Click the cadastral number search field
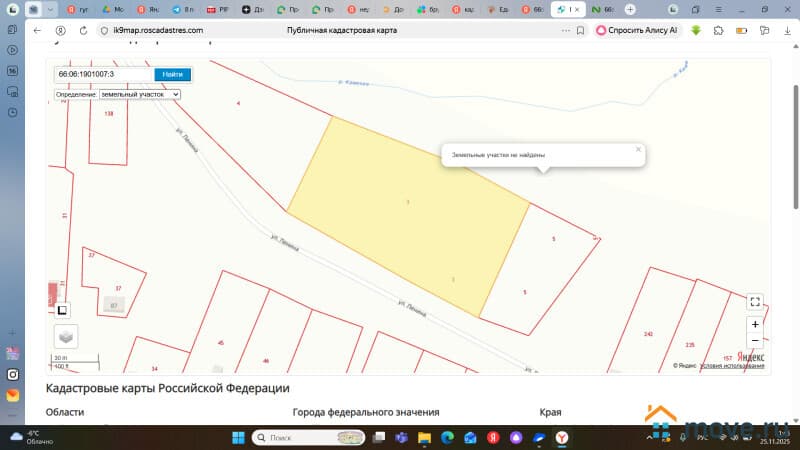This screenshot has height=450, width=800. (103, 74)
